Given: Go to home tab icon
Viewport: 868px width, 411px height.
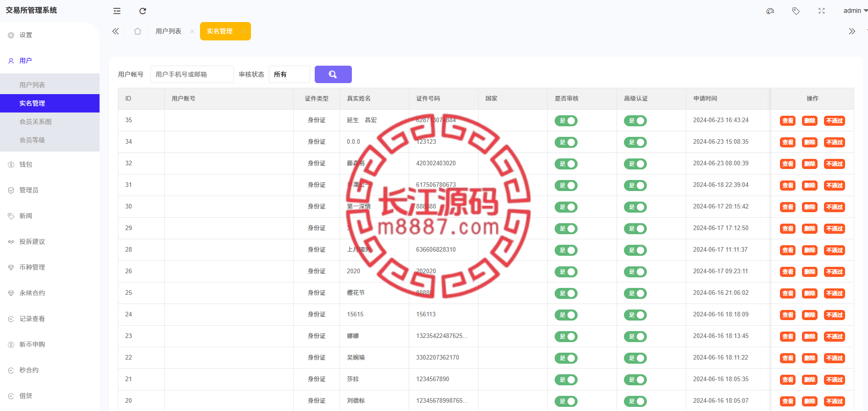Looking at the screenshot, I should [x=138, y=31].
